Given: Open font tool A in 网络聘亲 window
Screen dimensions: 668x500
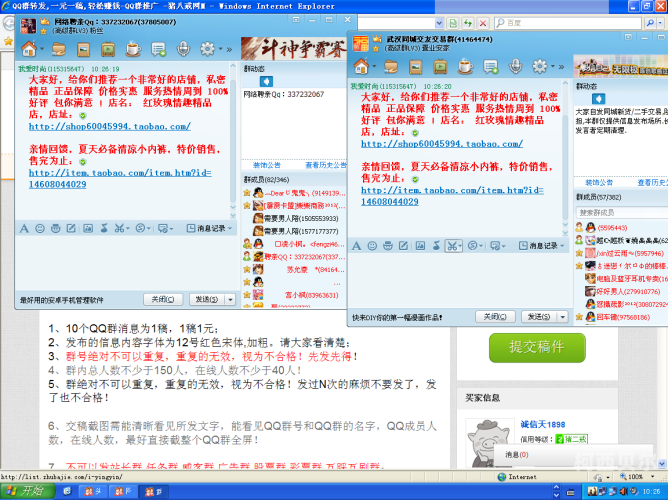Looking at the screenshot, I should coord(24,229).
